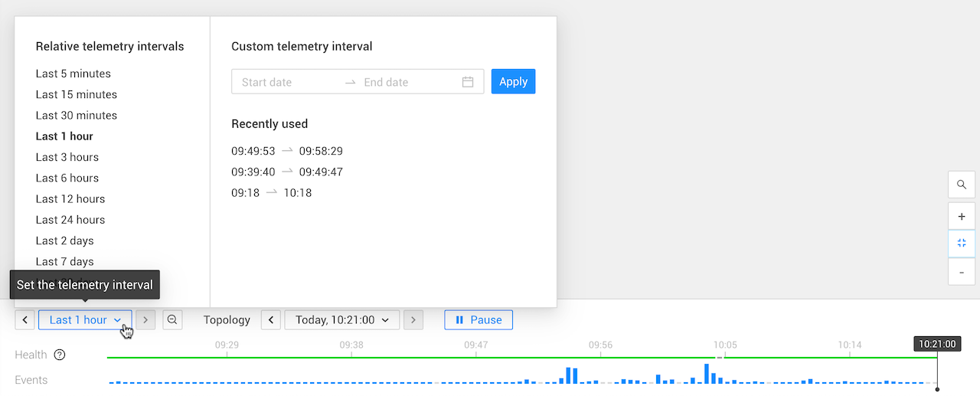Open the Last 1 hour interval dropdown
This screenshot has height=396, width=980.
coord(85,320)
